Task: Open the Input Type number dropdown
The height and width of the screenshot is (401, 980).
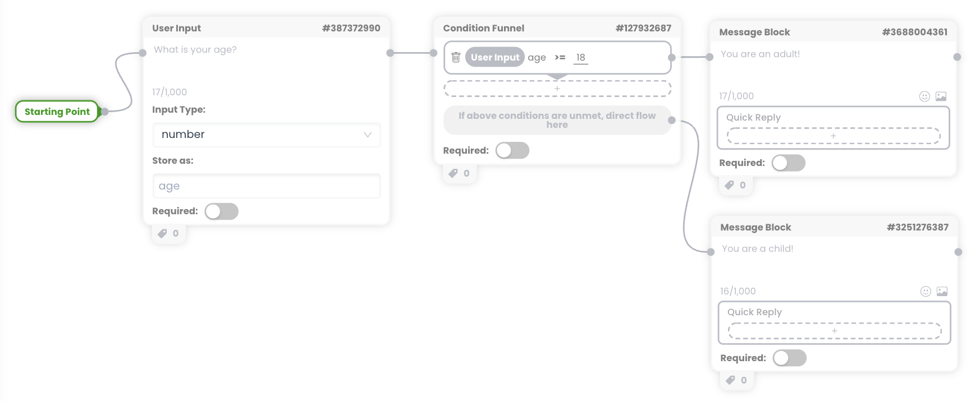Action: click(267, 135)
